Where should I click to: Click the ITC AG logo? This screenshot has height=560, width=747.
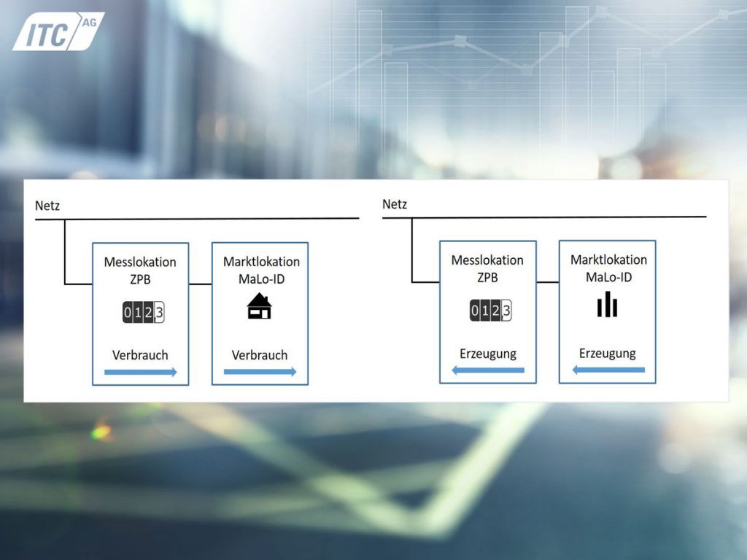click(57, 31)
